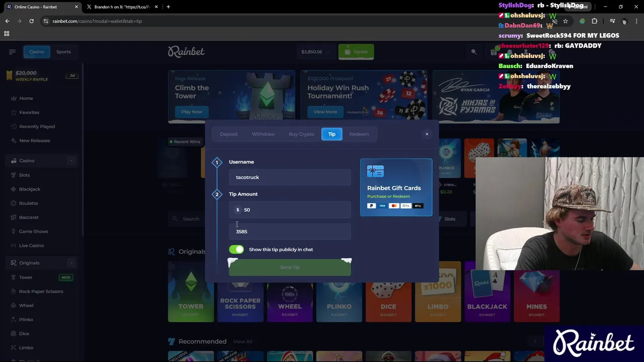644x362 pixels.
Task: Select the Tip tab
Action: coord(332,134)
